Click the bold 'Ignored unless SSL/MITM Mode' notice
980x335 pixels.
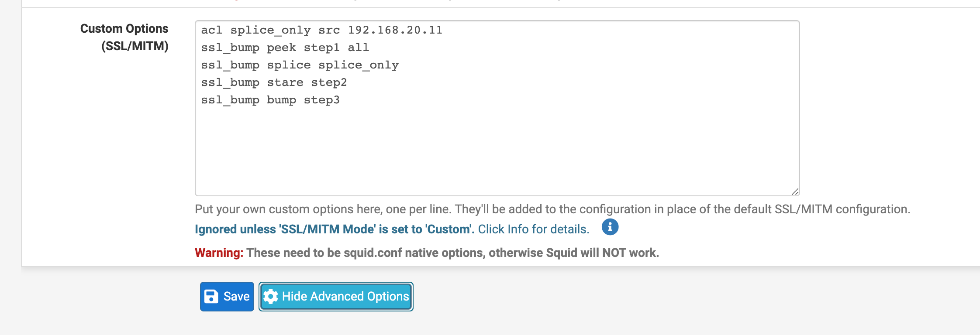click(x=335, y=229)
